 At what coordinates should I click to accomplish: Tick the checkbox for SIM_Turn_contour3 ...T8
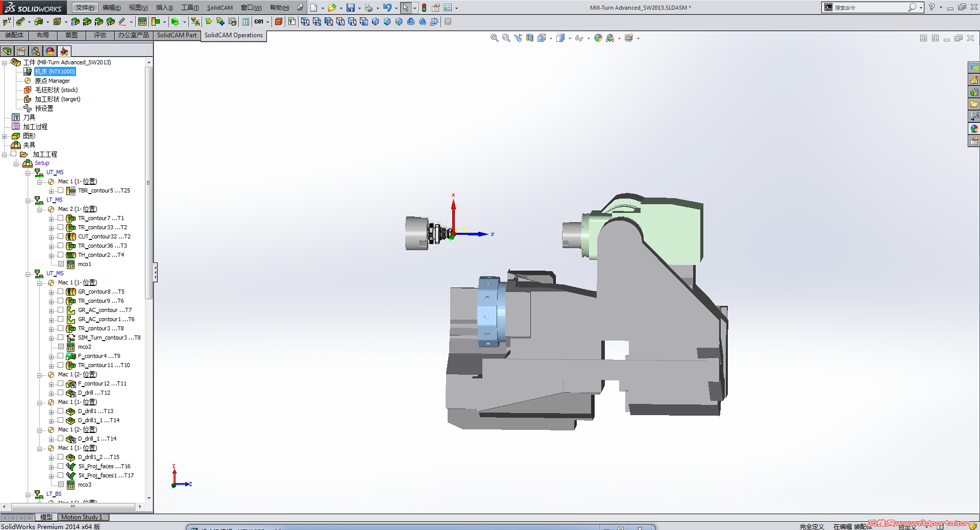point(60,338)
